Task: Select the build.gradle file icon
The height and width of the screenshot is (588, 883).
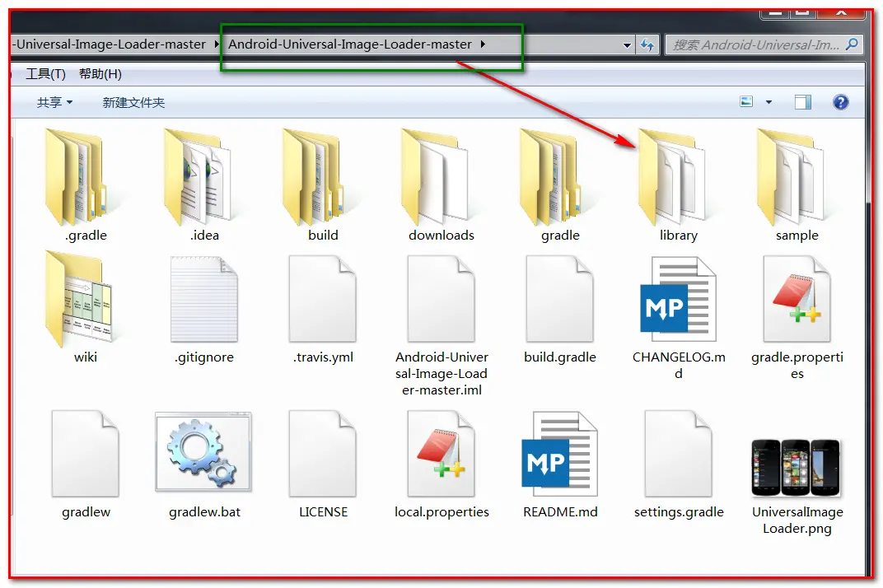Action: click(x=560, y=299)
